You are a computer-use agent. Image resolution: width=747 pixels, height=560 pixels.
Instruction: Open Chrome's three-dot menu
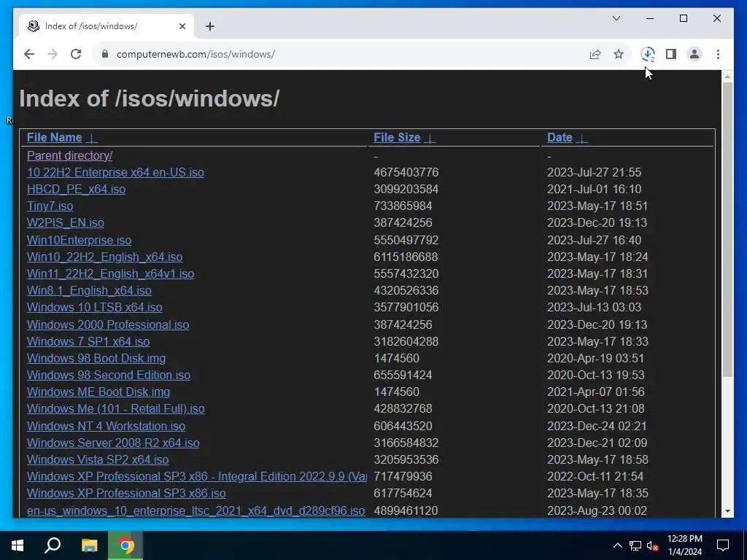point(718,54)
